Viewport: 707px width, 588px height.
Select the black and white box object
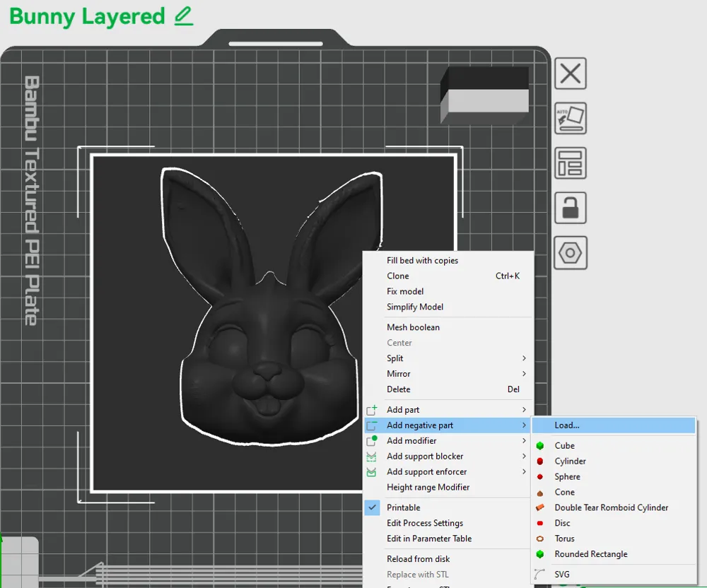[x=484, y=95]
